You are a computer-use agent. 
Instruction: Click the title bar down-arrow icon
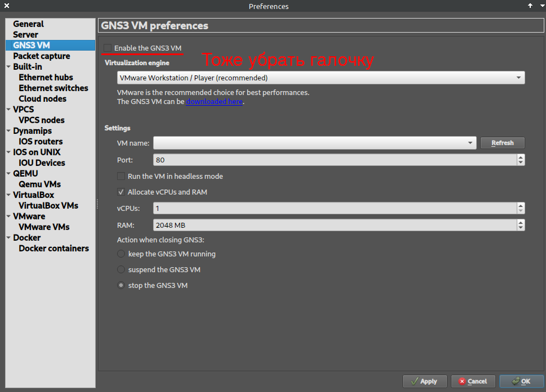[x=542, y=6]
